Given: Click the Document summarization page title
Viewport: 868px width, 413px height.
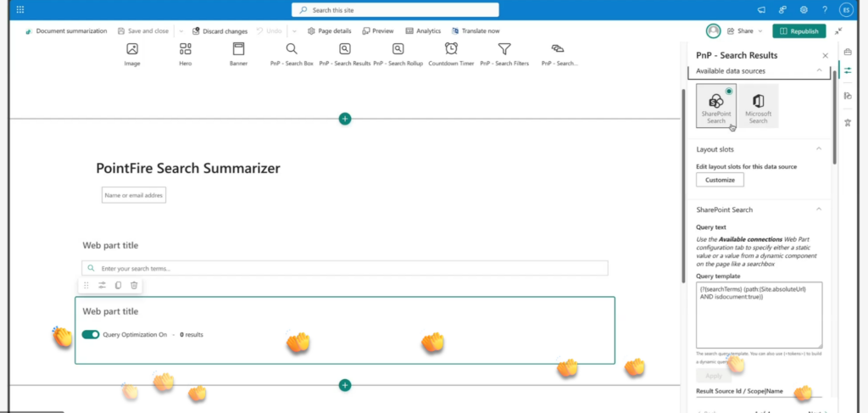Looking at the screenshot, I should pos(66,31).
